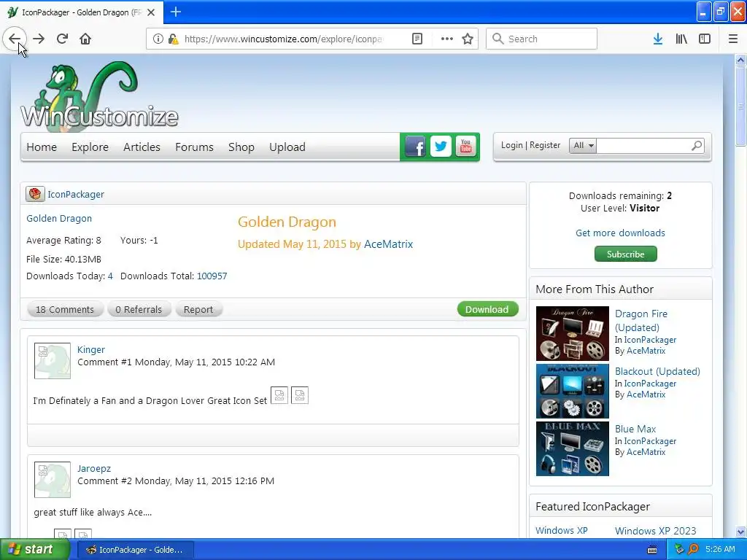Click the IconPackager breadcrumb link
The height and width of the screenshot is (560, 747).
point(76,194)
